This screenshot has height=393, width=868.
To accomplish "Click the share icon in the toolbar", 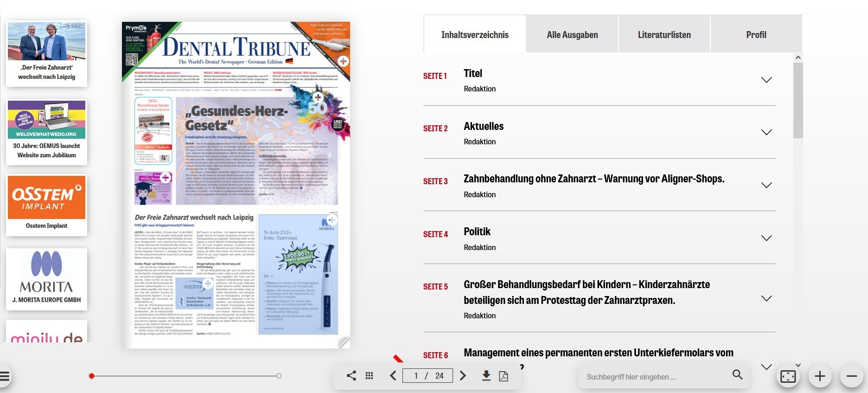I will (x=351, y=375).
